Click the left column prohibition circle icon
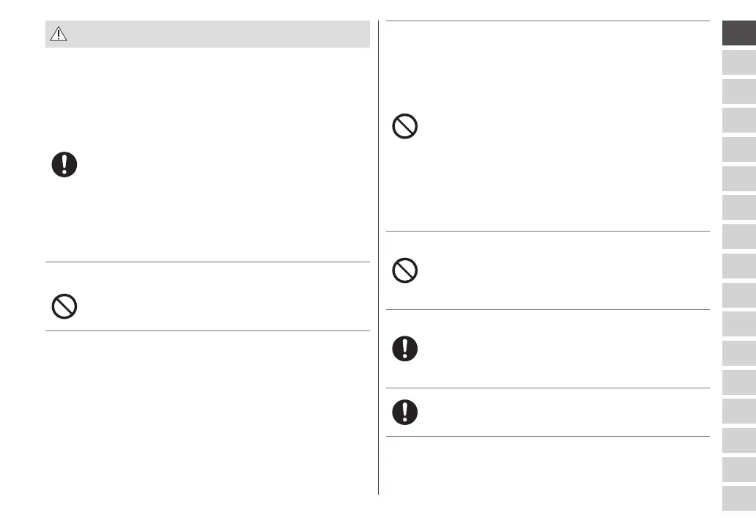 pos(64,306)
